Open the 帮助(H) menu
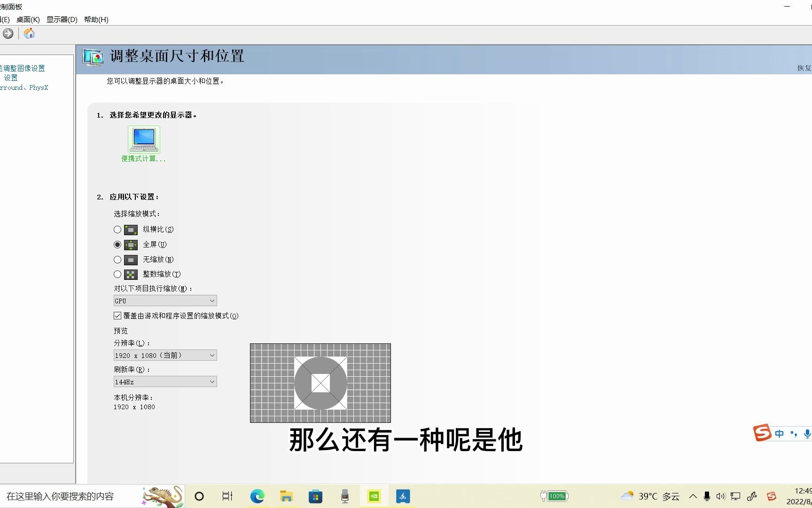812x508 pixels. pos(95,20)
